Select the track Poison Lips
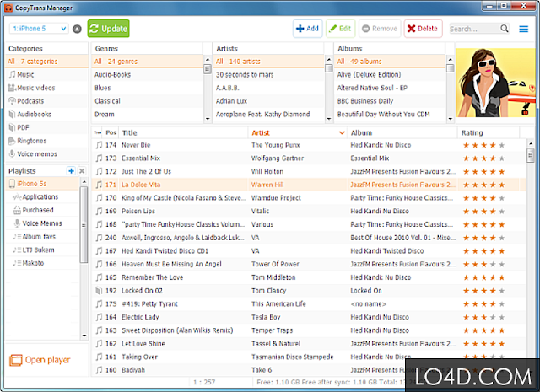This screenshot has height=392, width=540. click(x=309, y=212)
